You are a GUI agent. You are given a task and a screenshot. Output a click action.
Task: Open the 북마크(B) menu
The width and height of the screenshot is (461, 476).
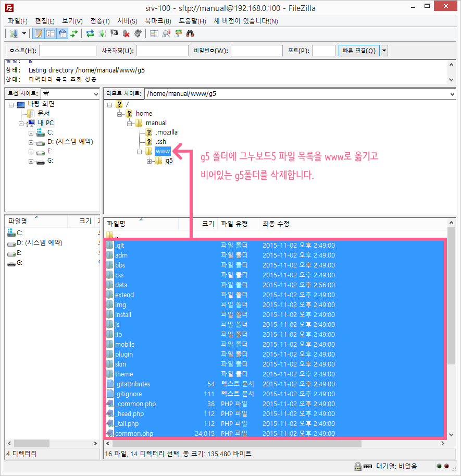click(158, 21)
